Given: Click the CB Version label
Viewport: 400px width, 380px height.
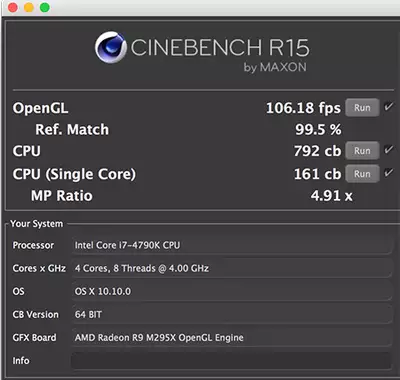Looking at the screenshot, I should tap(35, 314).
